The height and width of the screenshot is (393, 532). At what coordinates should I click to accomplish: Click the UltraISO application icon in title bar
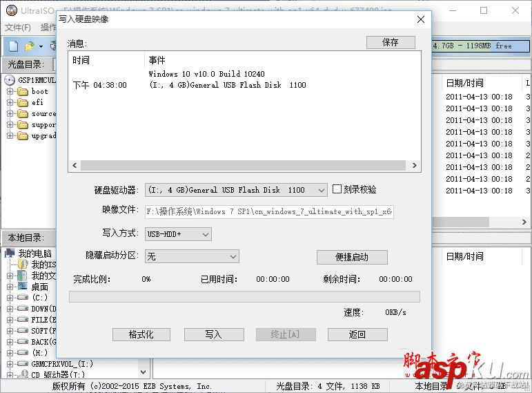click(12, 10)
